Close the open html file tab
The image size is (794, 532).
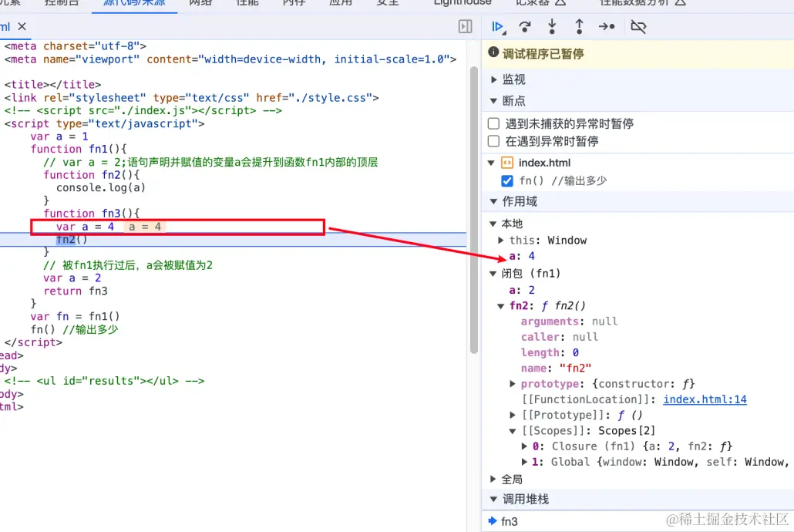22,26
